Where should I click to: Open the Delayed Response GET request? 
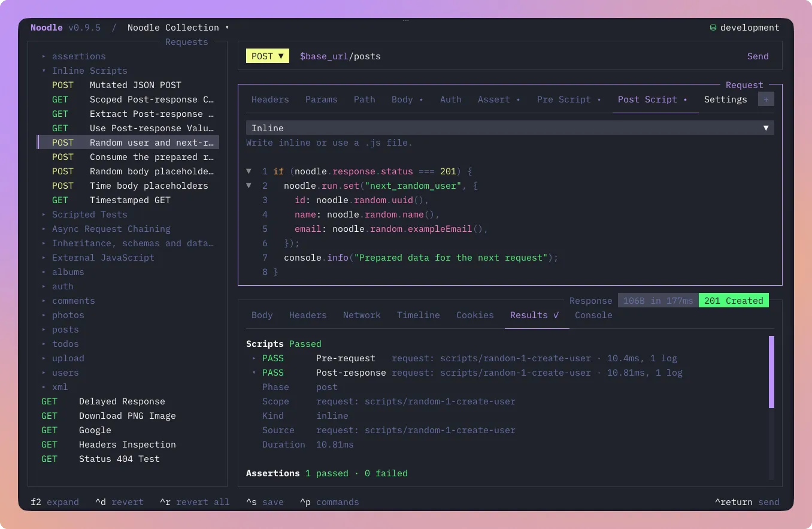pyautogui.click(x=128, y=401)
